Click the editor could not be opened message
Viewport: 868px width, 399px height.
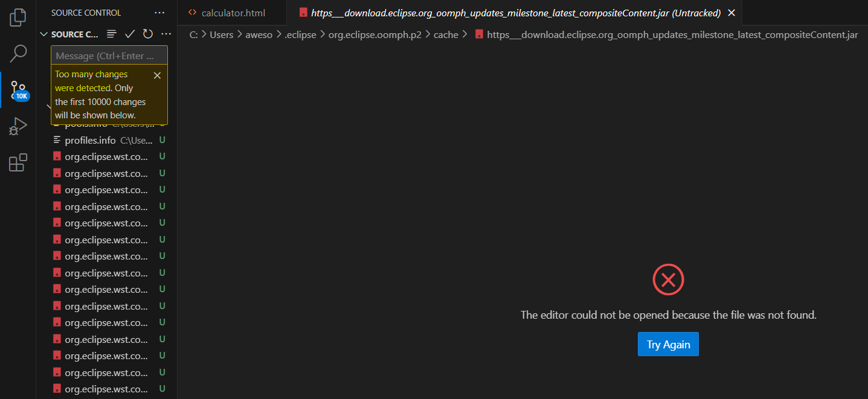coord(668,315)
